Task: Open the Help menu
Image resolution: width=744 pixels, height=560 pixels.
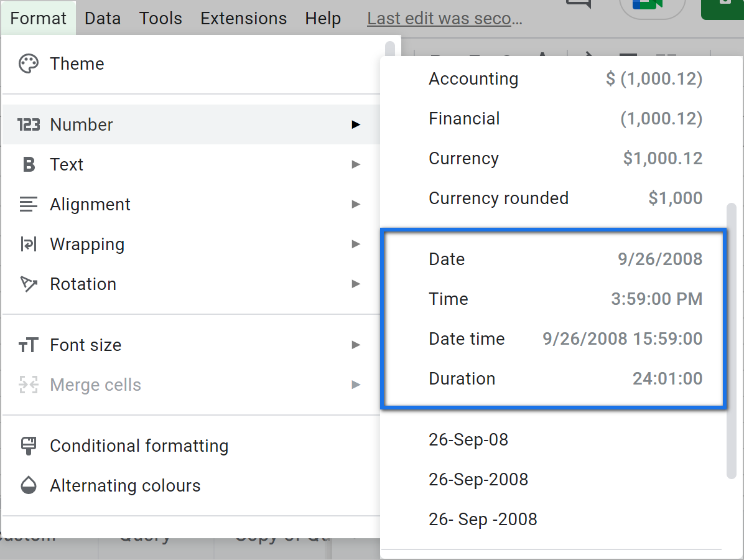Action: pos(323,18)
